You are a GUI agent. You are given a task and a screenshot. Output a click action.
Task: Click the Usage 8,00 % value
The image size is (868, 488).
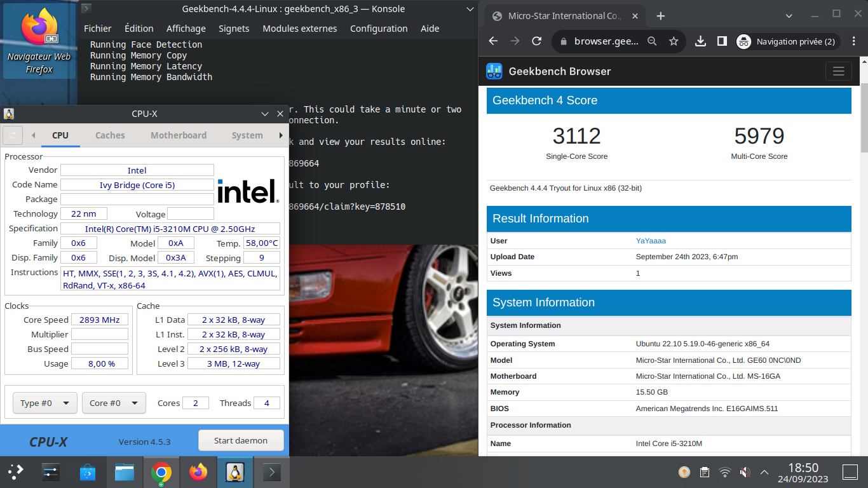(100, 363)
